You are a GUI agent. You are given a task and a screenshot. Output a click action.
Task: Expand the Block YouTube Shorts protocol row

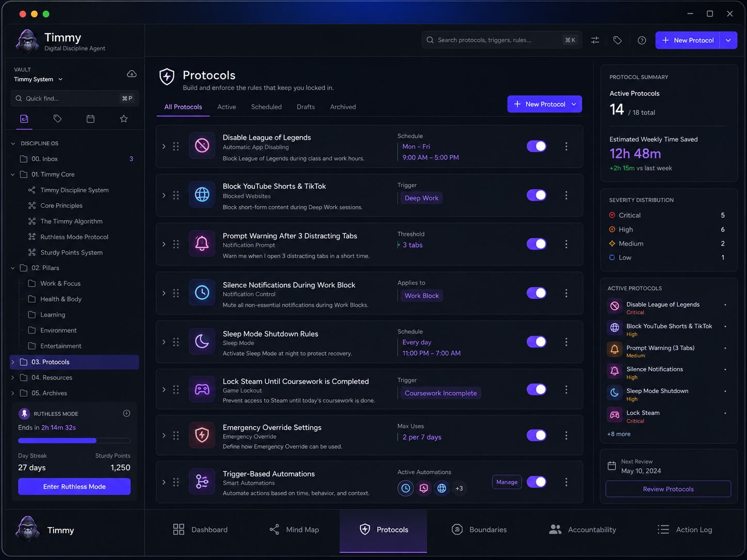(x=164, y=195)
